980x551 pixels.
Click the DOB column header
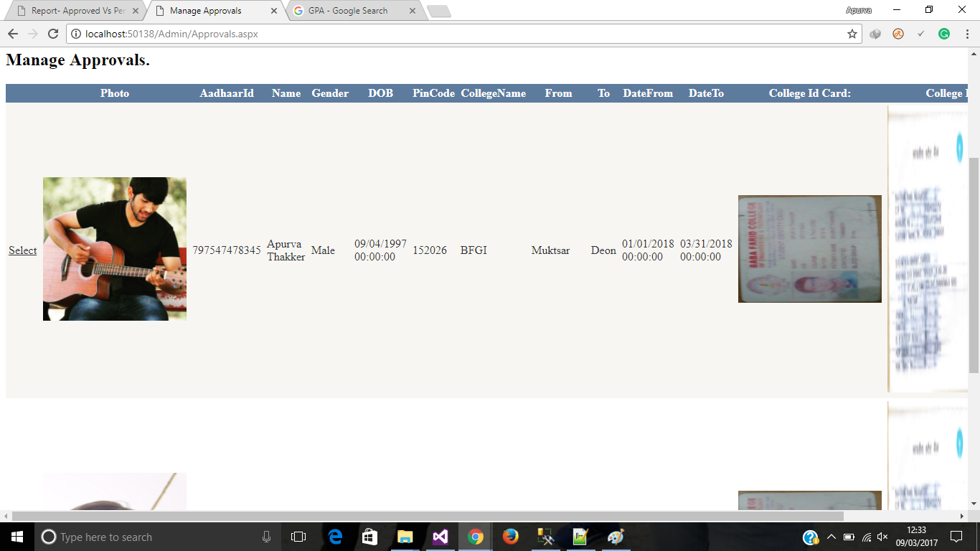pyautogui.click(x=381, y=93)
